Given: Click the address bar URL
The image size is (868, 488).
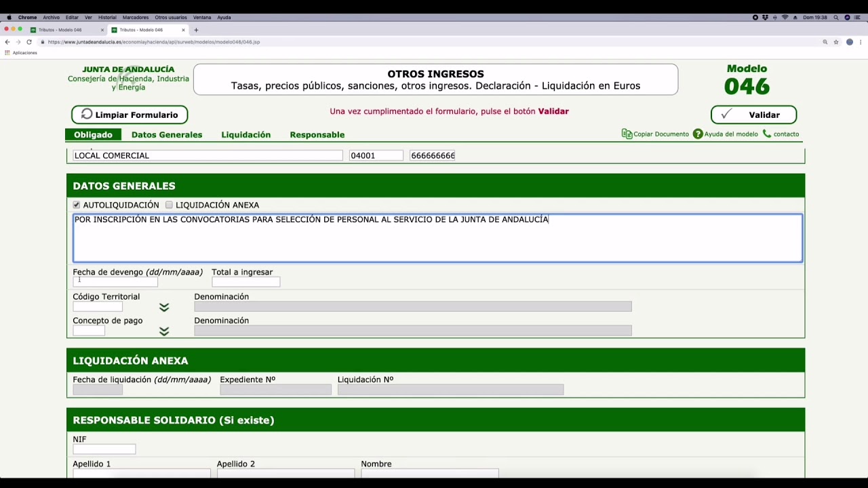Looking at the screenshot, I should pos(154,42).
